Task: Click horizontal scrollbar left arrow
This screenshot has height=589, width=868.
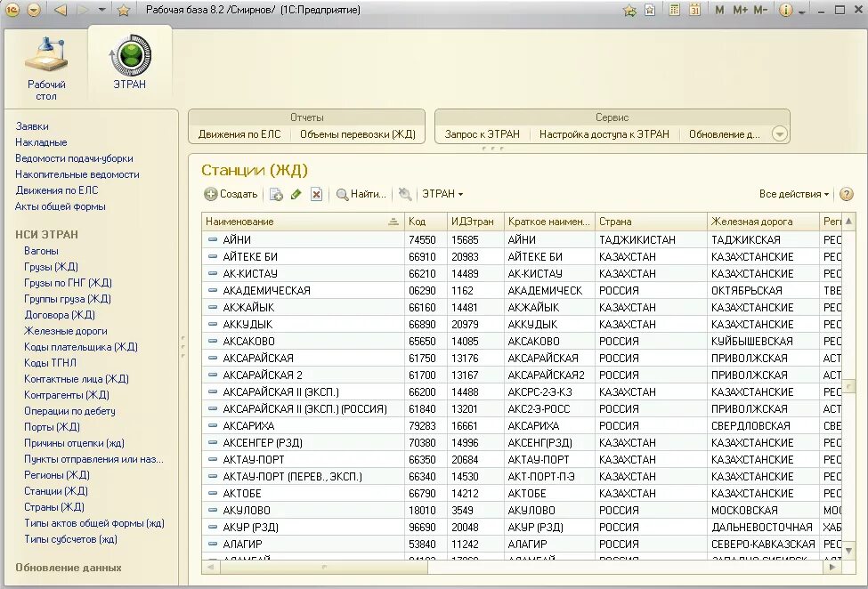Action: coord(210,567)
